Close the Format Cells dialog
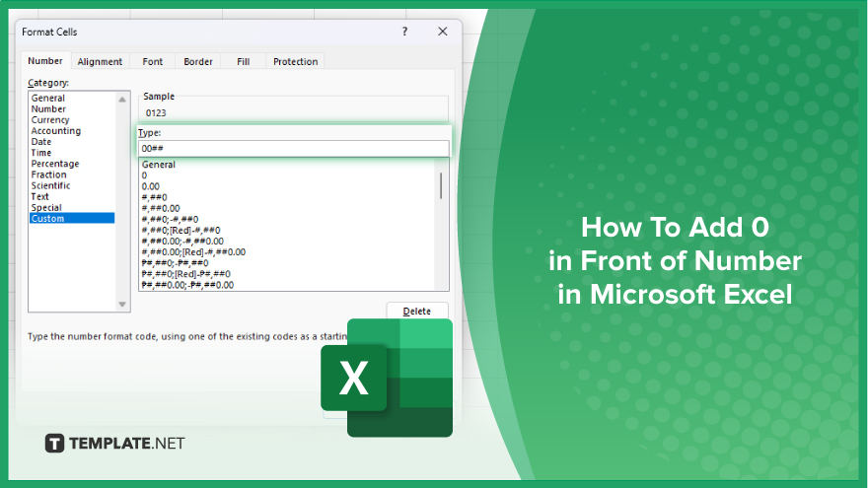 click(442, 32)
